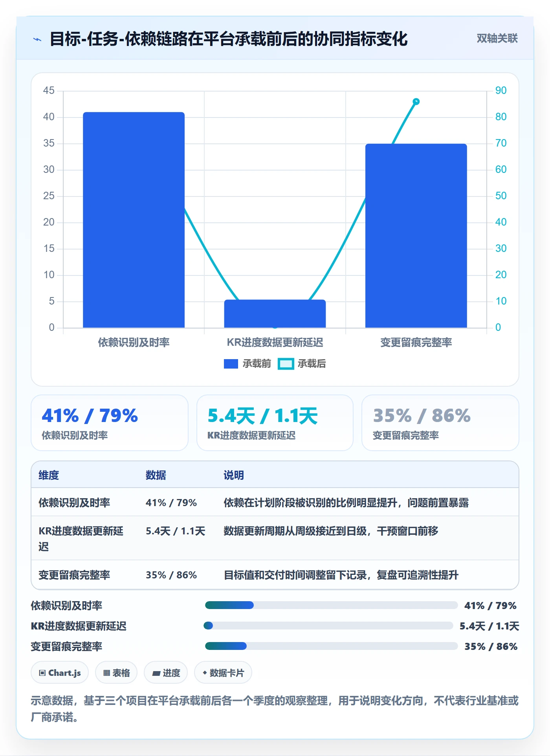Click the grid icon in 表格 tag

106,673
